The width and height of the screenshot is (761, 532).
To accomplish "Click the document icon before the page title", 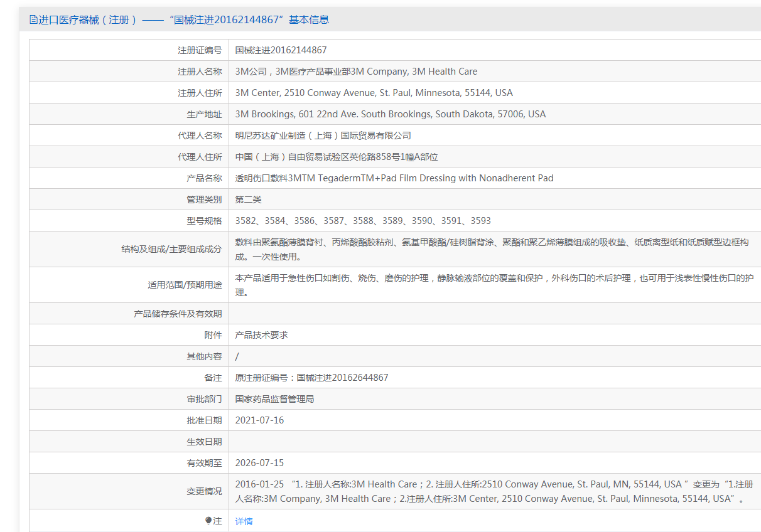I will tap(33, 19).
